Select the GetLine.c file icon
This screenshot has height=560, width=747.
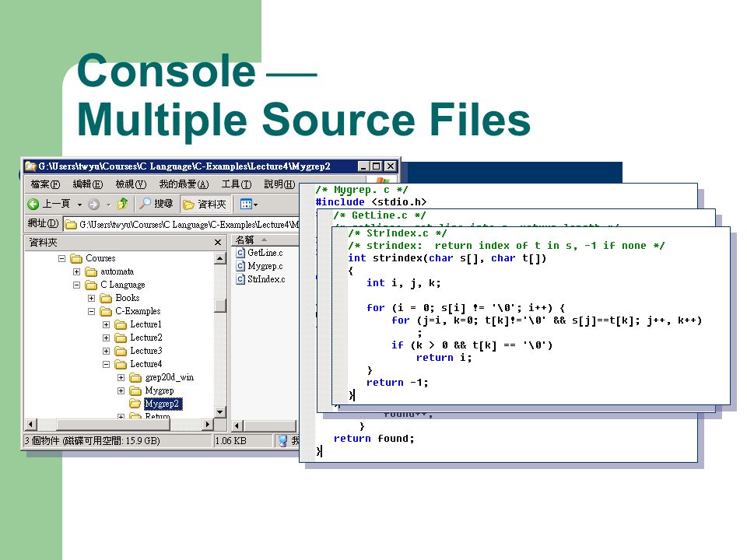pos(240,253)
